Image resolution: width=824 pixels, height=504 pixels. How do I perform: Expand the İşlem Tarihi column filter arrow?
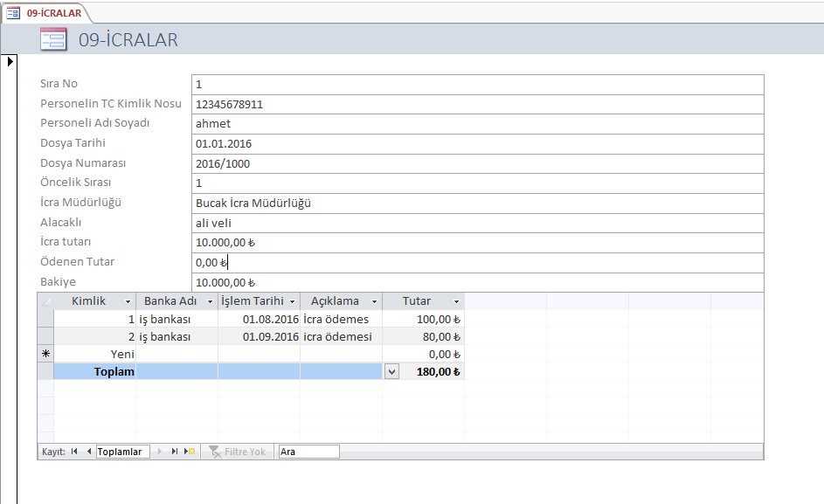(x=292, y=301)
